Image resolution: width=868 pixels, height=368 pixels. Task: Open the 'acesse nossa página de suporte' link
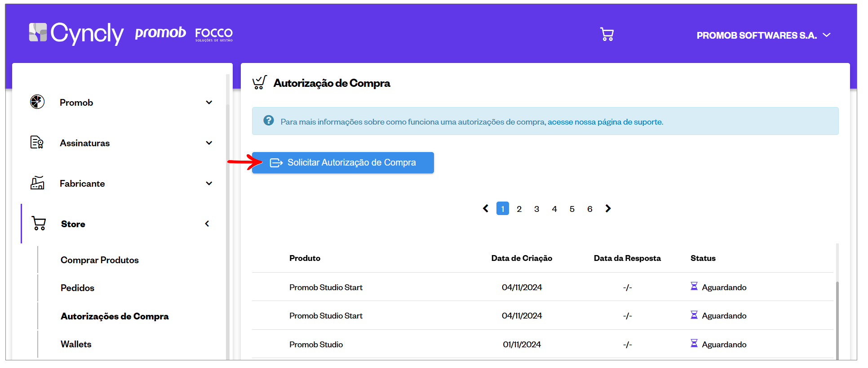pyautogui.click(x=605, y=122)
